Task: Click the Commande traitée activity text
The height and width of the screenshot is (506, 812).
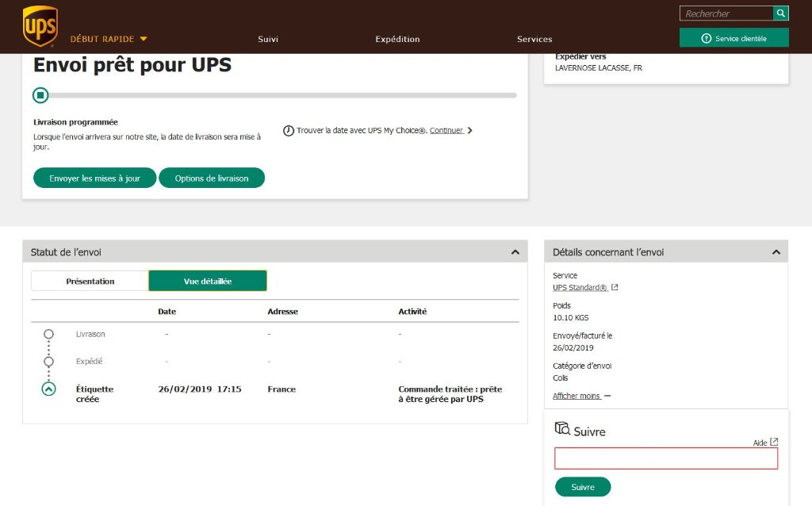Action: click(450, 394)
